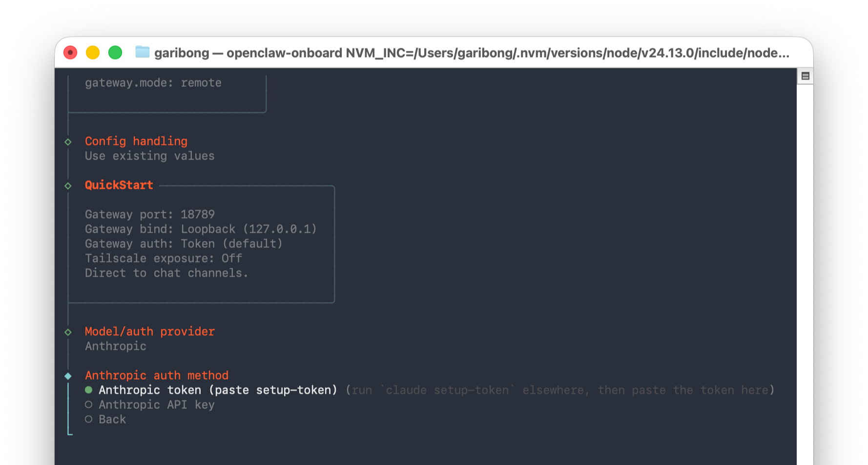Click the folder icon in title bar

[x=142, y=52]
